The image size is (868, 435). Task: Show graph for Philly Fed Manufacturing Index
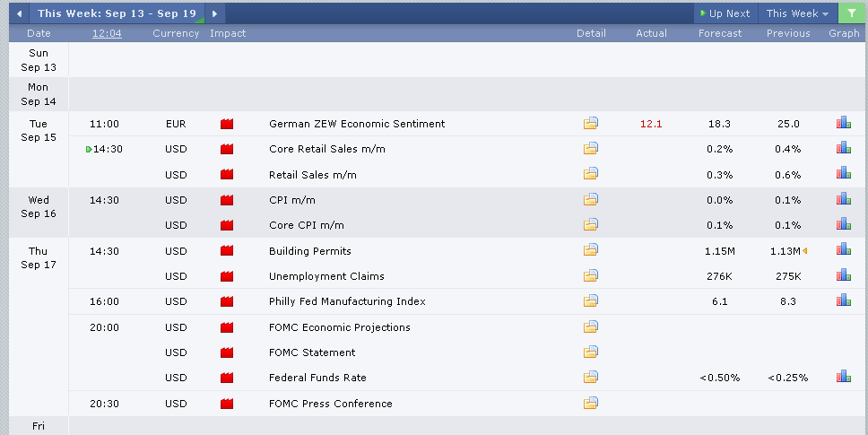tap(843, 301)
